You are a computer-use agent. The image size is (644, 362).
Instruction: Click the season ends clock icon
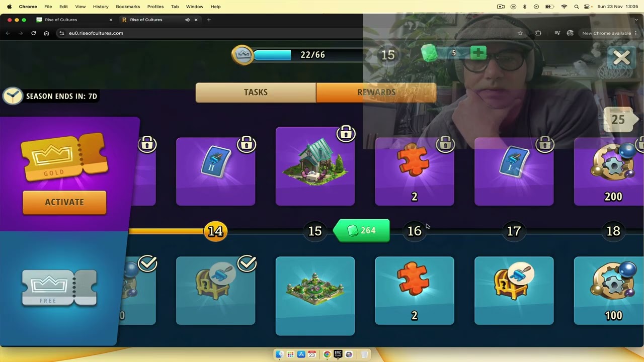point(13,96)
